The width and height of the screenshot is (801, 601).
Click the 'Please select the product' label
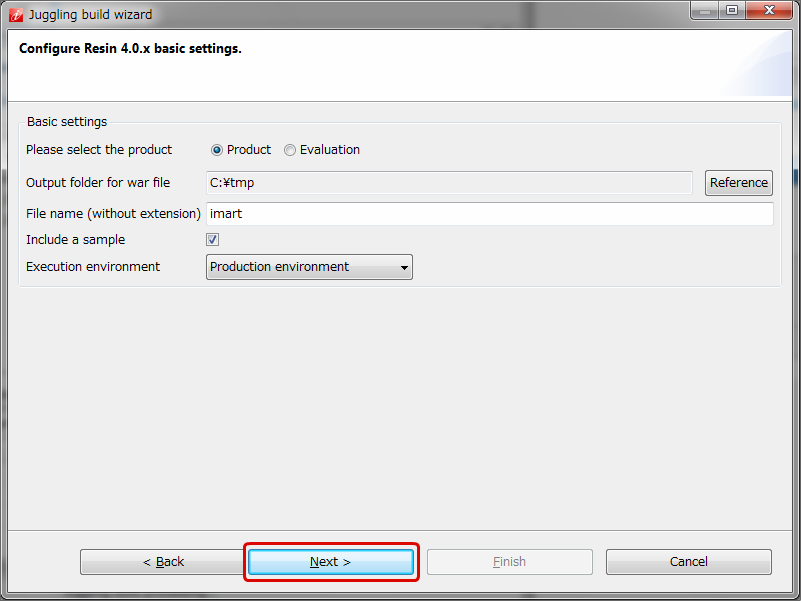click(x=99, y=150)
